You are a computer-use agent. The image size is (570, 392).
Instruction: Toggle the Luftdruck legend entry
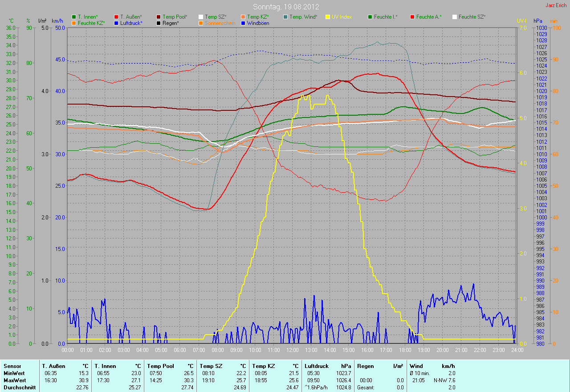coord(128,23)
